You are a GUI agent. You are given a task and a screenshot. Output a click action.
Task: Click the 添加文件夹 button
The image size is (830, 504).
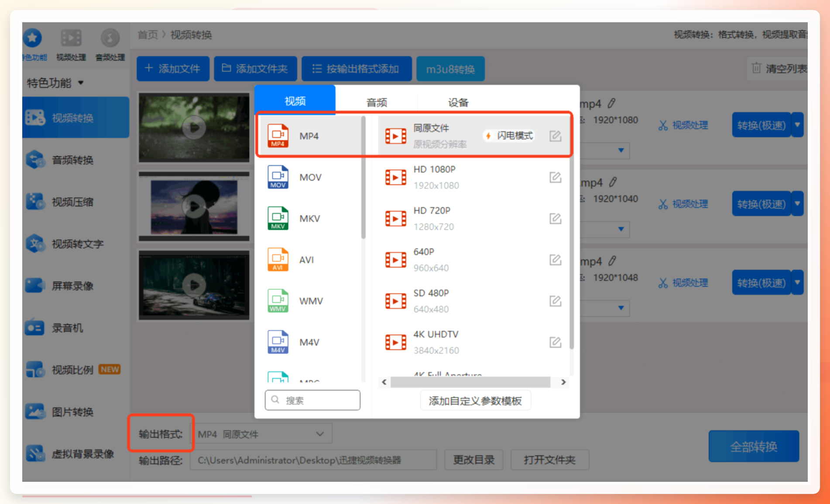pyautogui.click(x=255, y=69)
